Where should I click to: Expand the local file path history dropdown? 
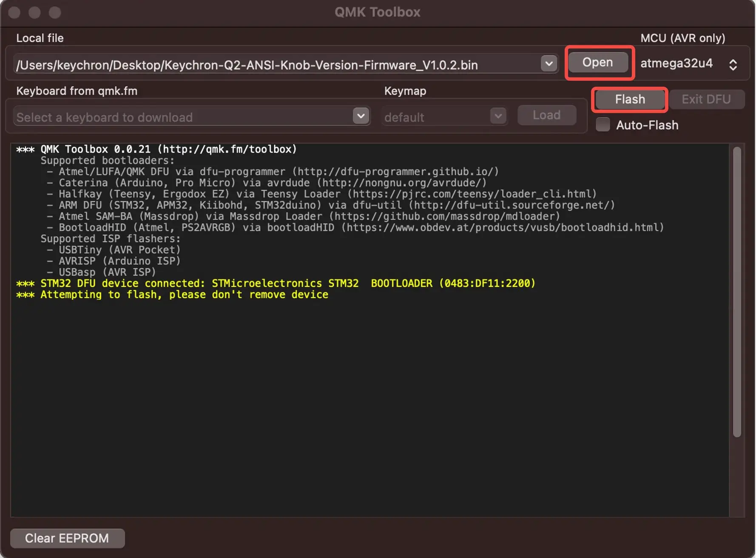[x=549, y=64]
